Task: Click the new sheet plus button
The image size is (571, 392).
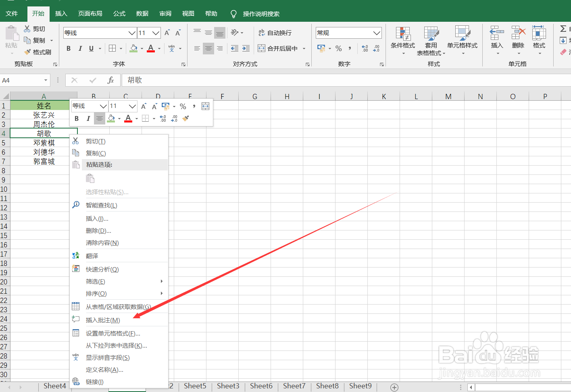Action: (394, 387)
